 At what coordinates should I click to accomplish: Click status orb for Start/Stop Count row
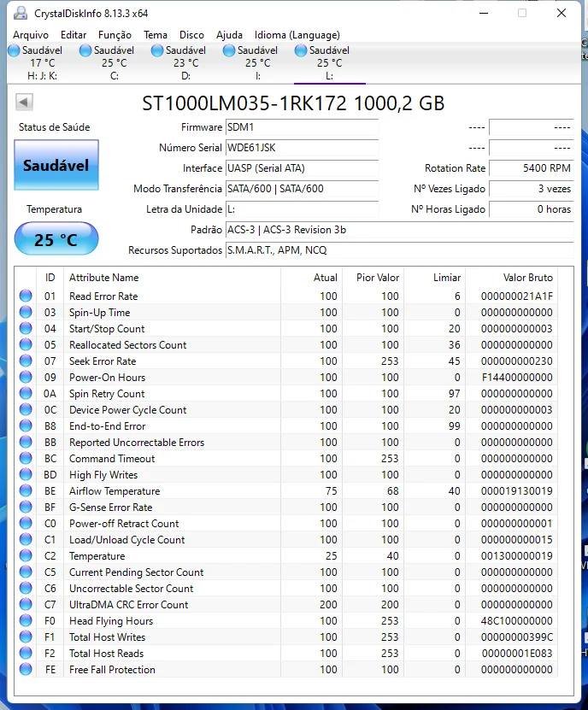coord(26,328)
